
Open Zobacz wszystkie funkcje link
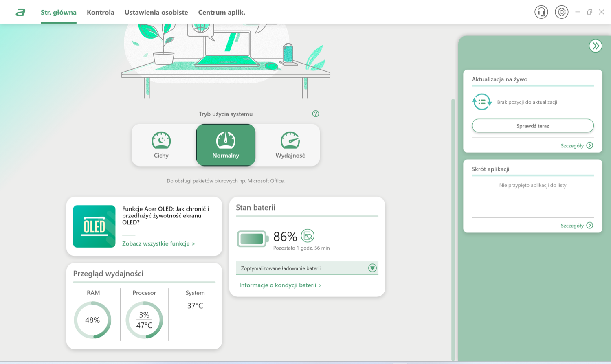point(158,243)
